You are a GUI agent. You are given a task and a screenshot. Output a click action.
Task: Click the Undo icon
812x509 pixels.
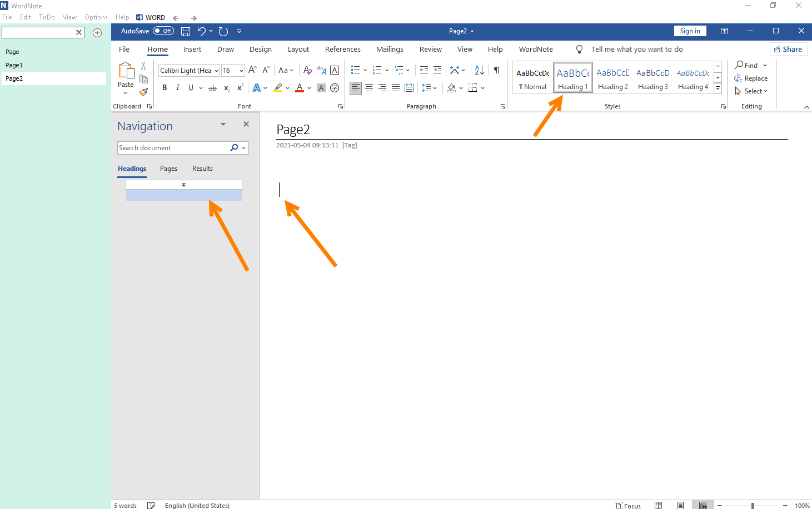201,31
